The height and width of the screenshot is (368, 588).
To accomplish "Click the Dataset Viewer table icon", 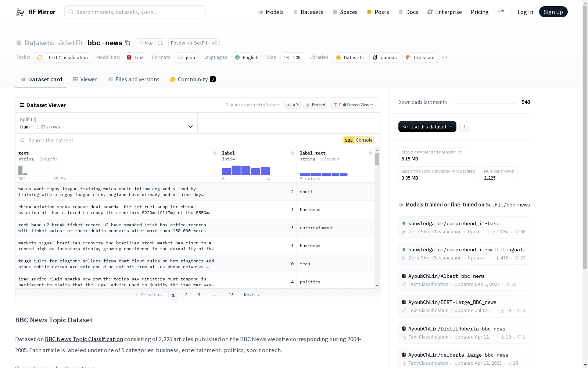I will [x=22, y=105].
